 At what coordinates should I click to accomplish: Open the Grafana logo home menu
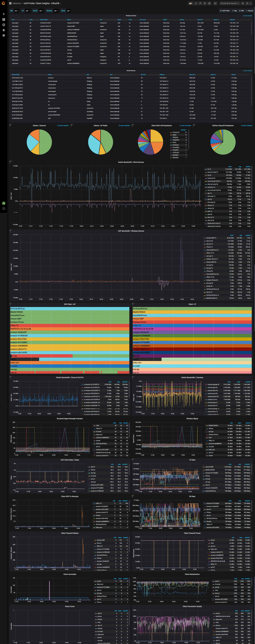point(3,3)
